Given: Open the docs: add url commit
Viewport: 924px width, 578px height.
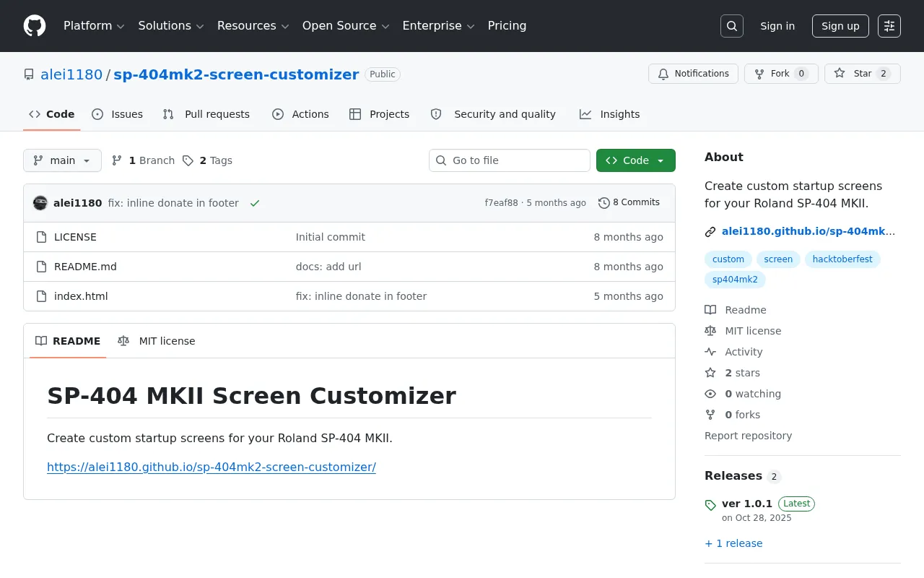Looking at the screenshot, I should (x=328, y=267).
